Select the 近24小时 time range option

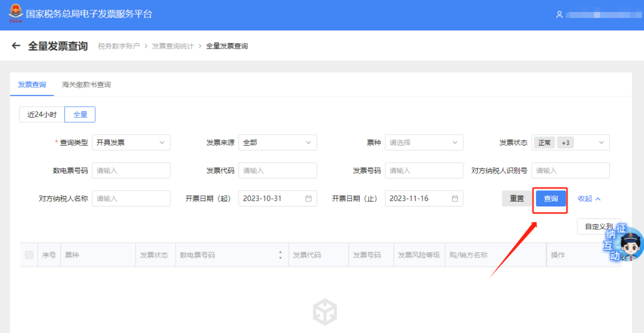point(42,115)
